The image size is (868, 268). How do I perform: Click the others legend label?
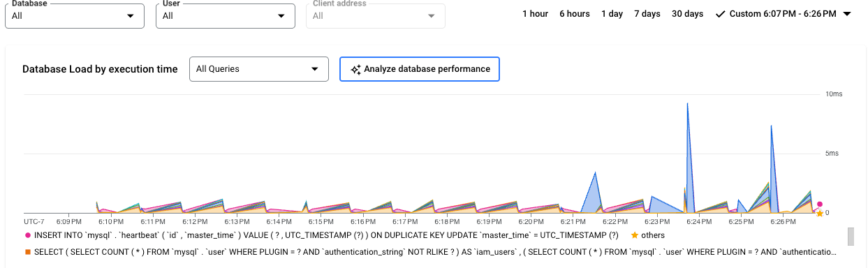654,235
